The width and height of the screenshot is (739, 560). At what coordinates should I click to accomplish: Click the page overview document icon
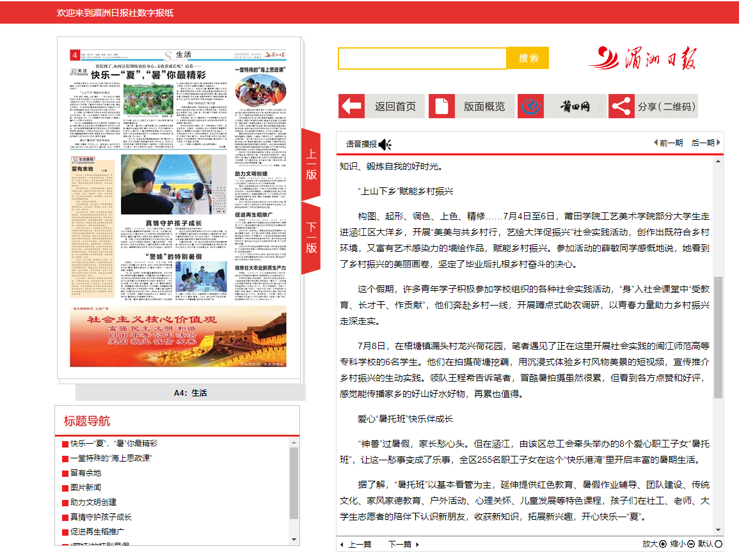pyautogui.click(x=441, y=106)
